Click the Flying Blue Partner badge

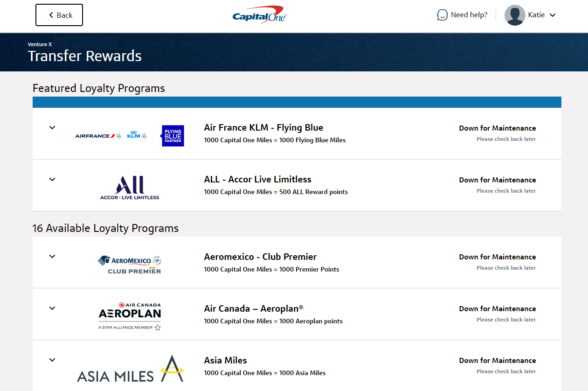click(172, 135)
